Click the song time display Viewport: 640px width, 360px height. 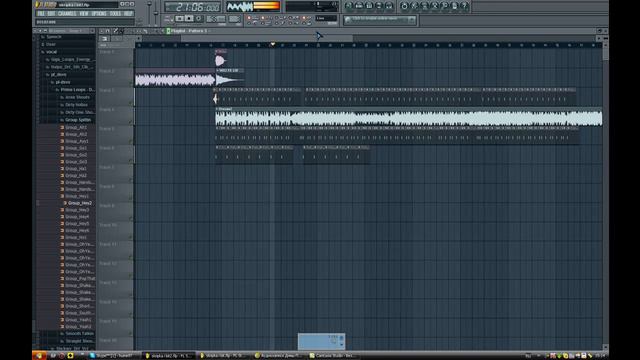pyautogui.click(x=193, y=7)
